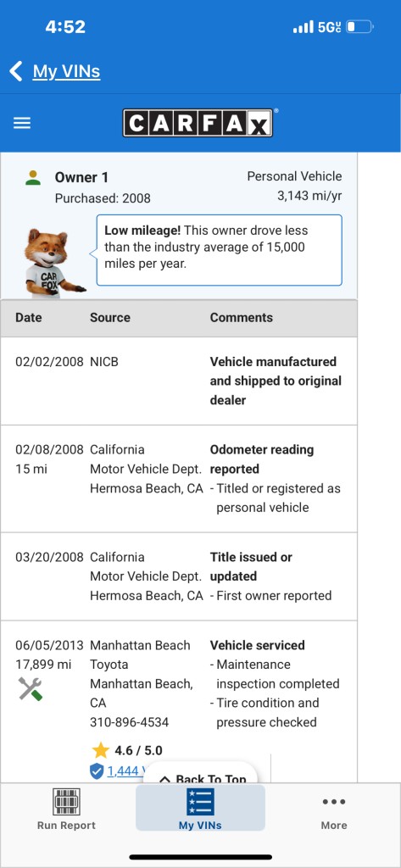Screen dimensions: 401x868
Task: Select the 06/05/2013 Vehicle serviced row
Action: click(179, 702)
